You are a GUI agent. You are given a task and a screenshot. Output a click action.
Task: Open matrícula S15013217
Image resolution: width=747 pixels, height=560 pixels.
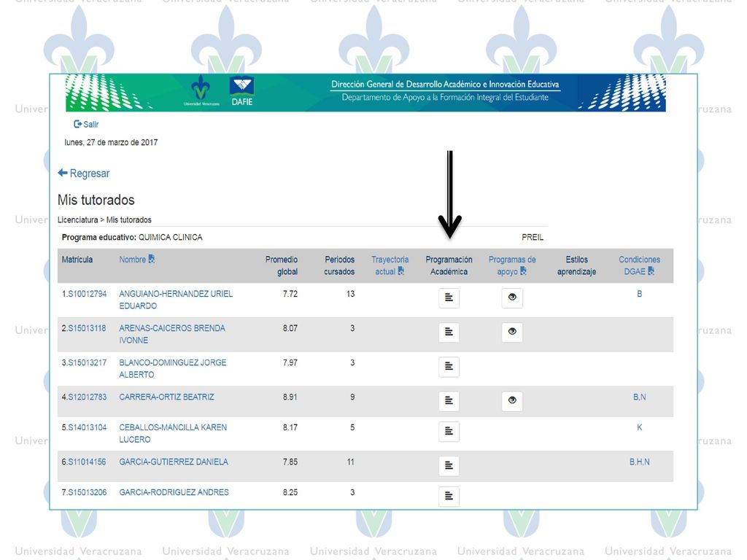[x=88, y=362]
